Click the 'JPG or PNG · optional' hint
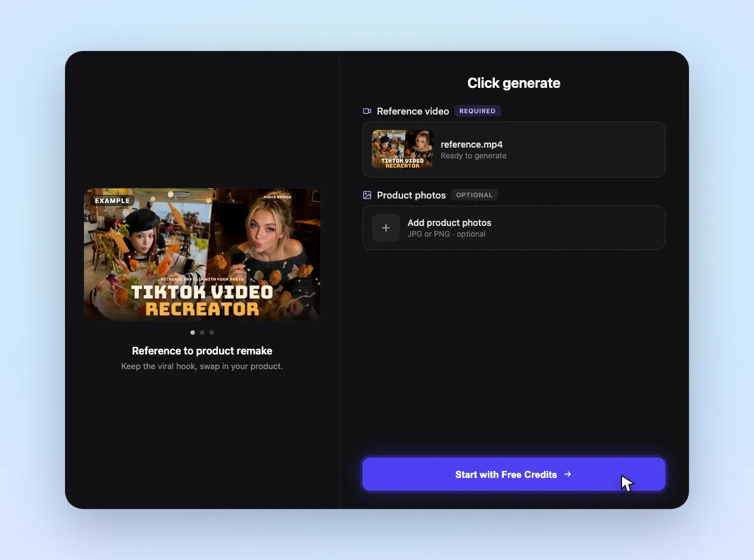The width and height of the screenshot is (754, 560). [x=446, y=234]
